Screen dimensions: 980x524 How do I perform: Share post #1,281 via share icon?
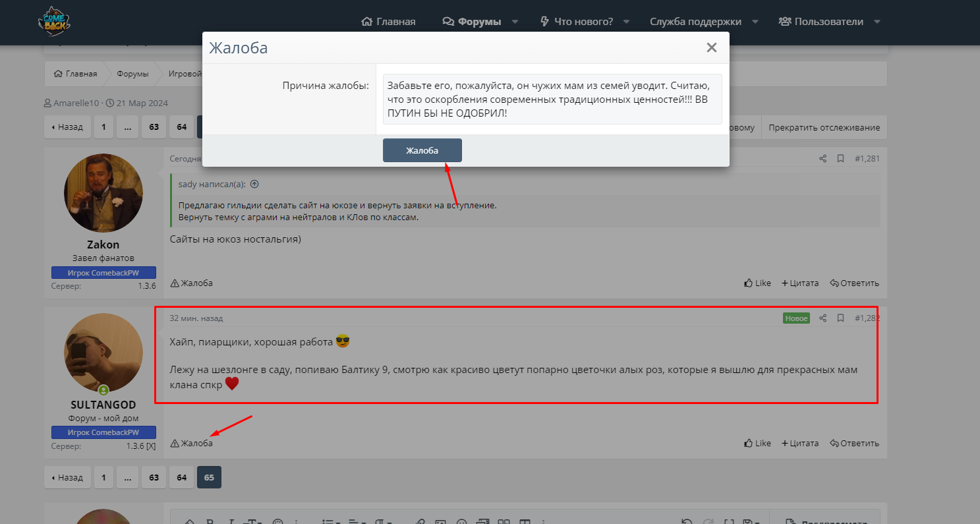[822, 159]
